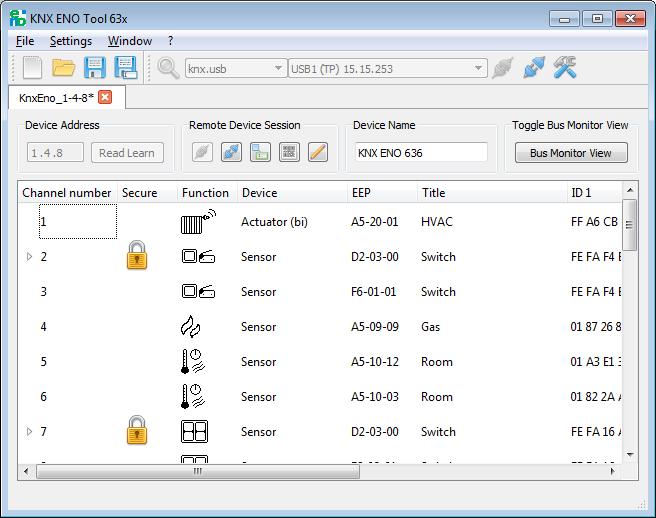Click the horizontal scroll right arrow
656x518 pixels.
coord(612,472)
